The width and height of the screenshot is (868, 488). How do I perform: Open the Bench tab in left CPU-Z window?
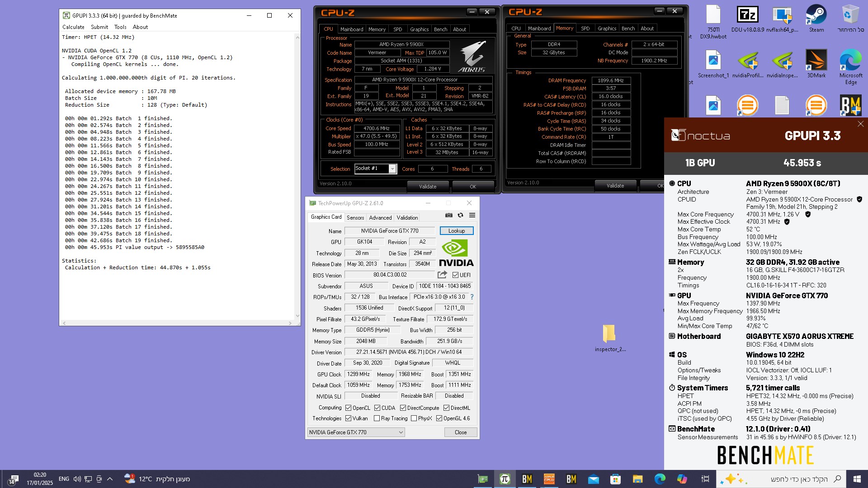tap(440, 29)
